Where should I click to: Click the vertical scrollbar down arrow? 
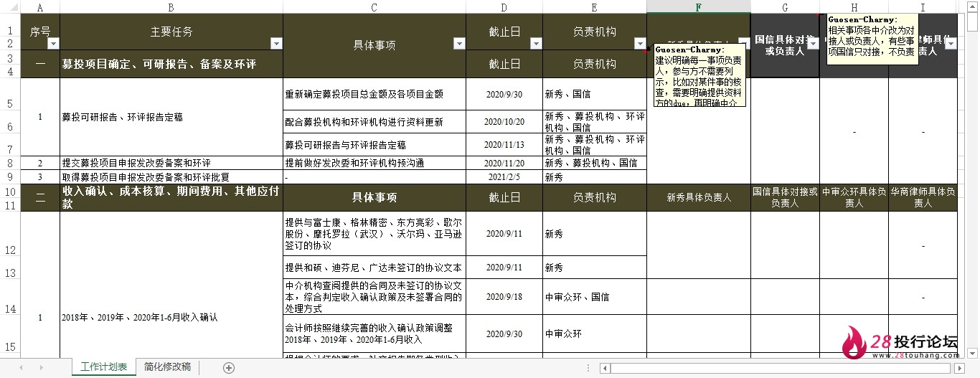point(974,353)
